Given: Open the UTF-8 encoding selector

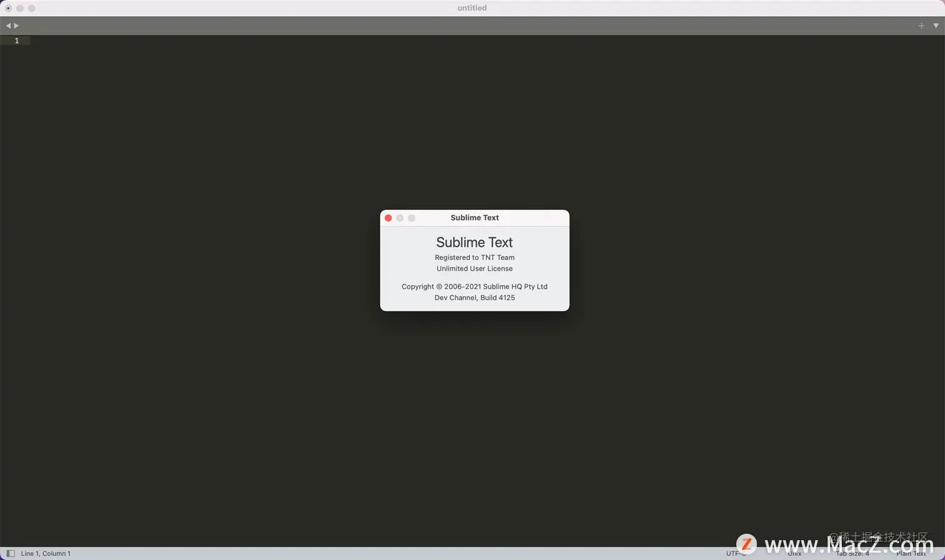Looking at the screenshot, I should [736, 554].
